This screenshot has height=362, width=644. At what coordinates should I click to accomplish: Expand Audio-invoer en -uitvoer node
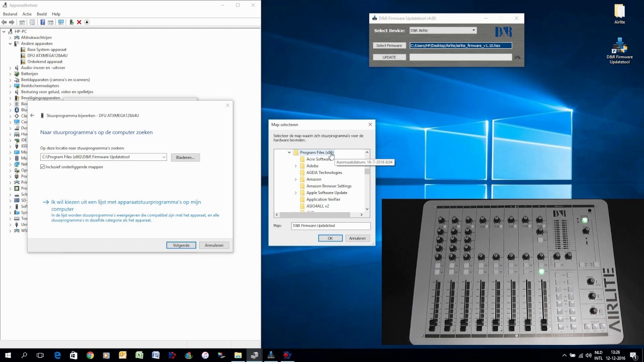pyautogui.click(x=10, y=68)
